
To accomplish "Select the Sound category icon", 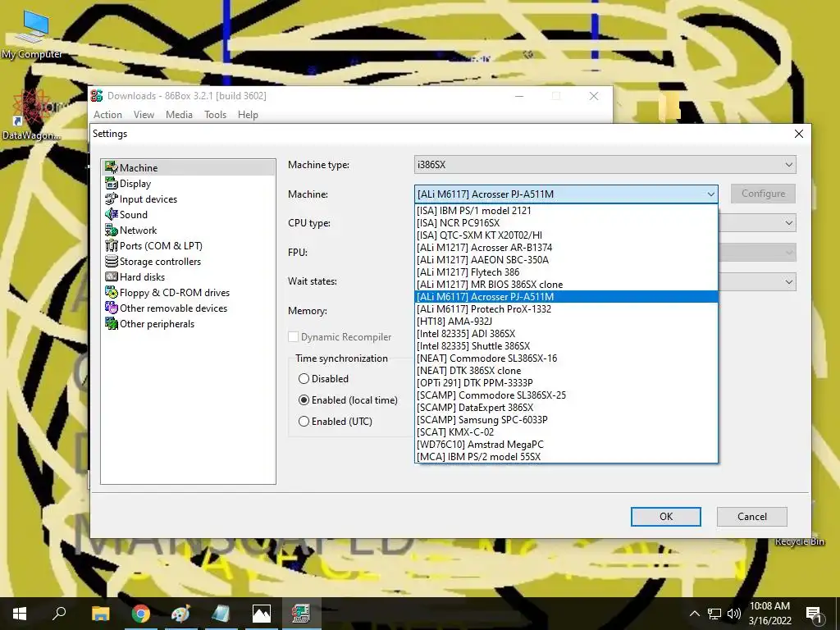I will (x=112, y=214).
